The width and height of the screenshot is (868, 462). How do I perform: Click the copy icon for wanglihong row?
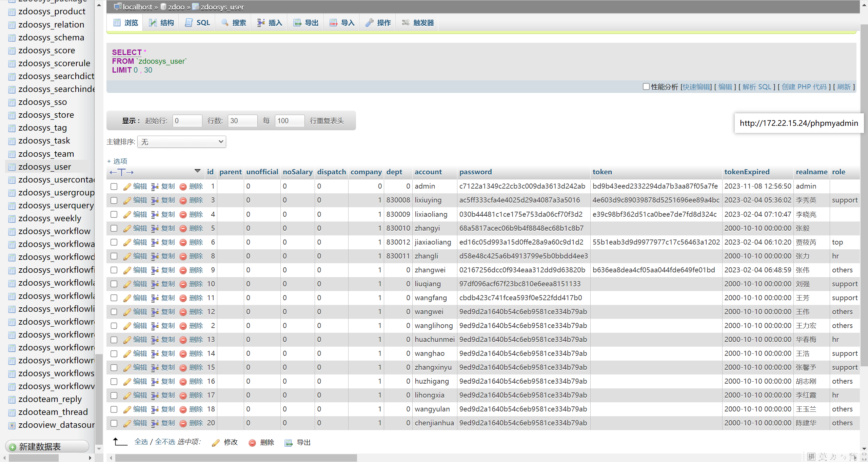pyautogui.click(x=155, y=326)
